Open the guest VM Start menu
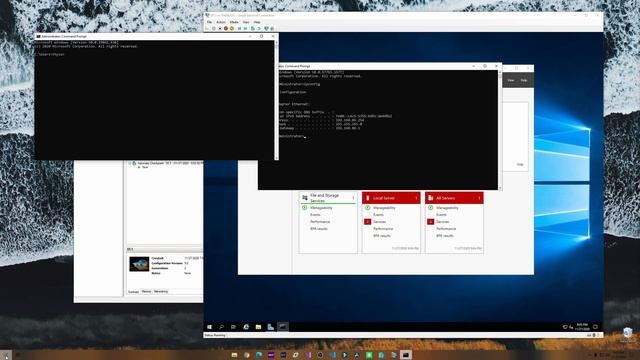 pyautogui.click(x=209, y=327)
